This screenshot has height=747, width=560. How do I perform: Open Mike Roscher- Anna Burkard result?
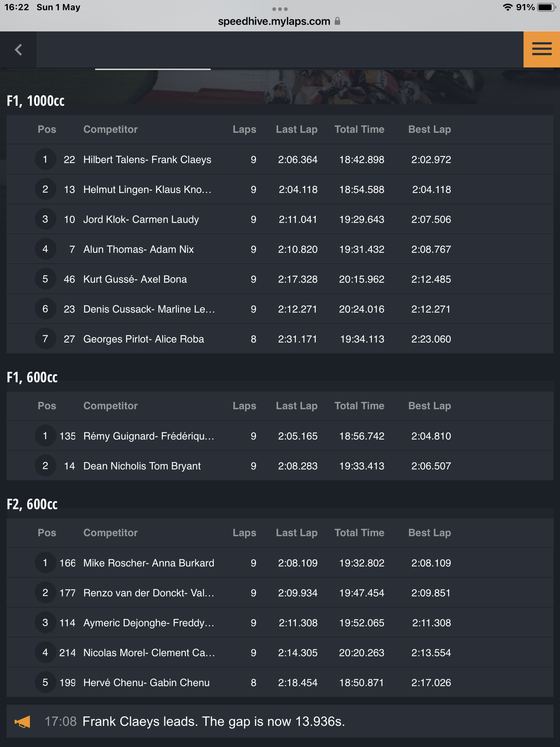pos(280,563)
